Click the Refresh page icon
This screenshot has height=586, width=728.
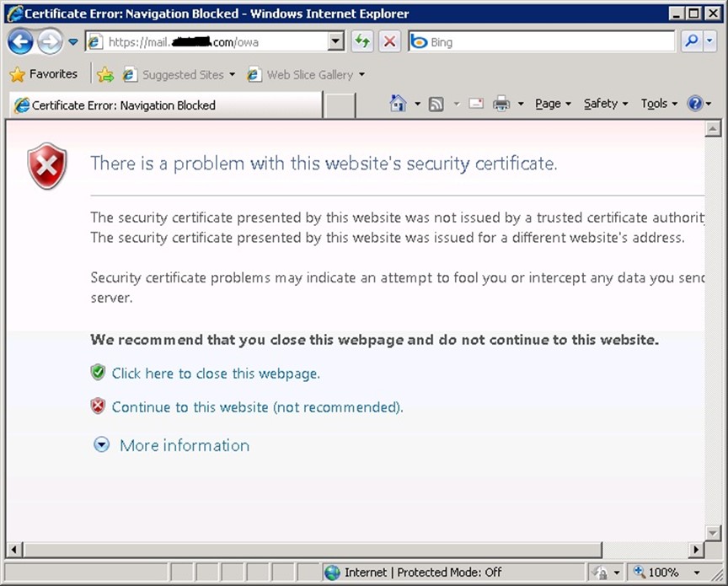(x=362, y=41)
